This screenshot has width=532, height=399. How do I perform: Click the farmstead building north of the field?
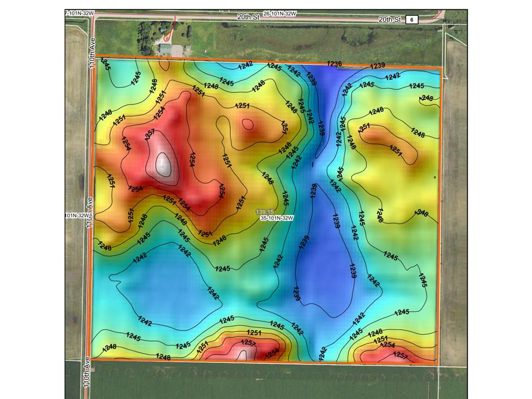coord(166,49)
